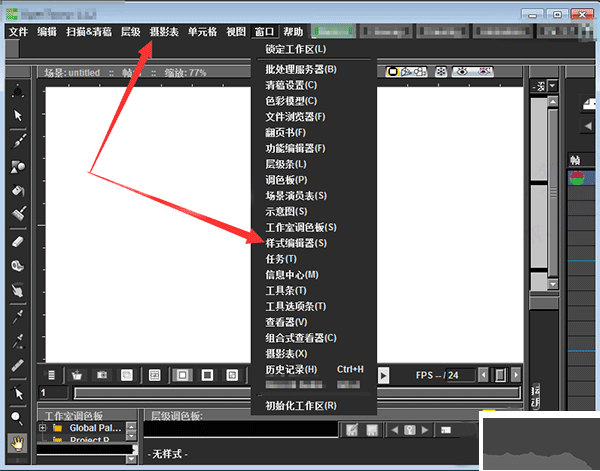Click the snapshot camera icon
The height and width of the screenshot is (471, 600).
coord(102,375)
